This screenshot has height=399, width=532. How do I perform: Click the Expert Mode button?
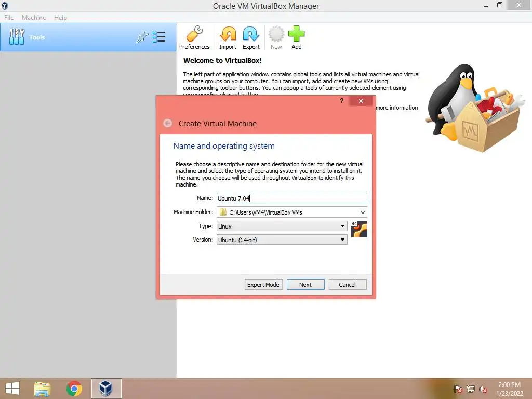point(263,285)
